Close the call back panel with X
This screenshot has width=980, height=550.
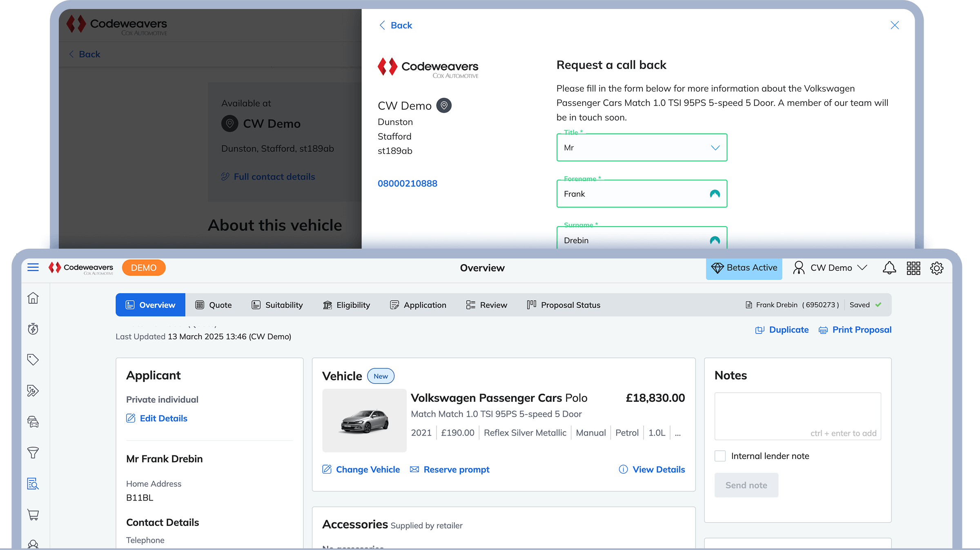895,25
